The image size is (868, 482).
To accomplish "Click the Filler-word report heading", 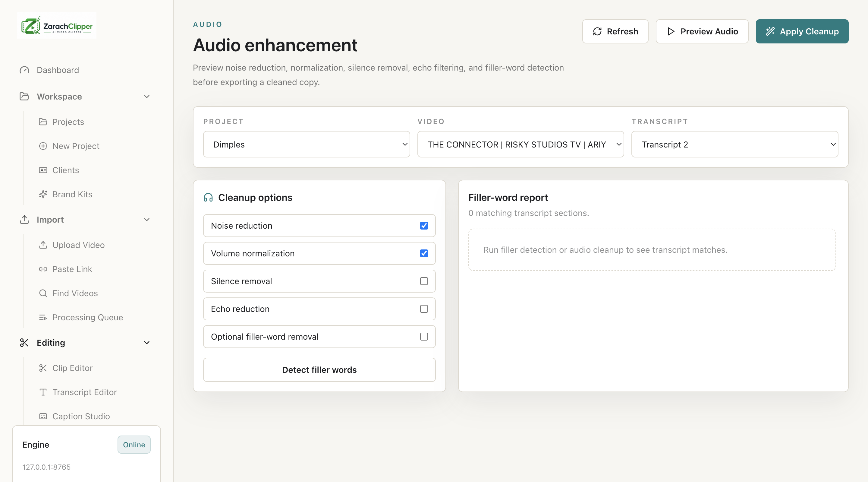I will (508, 197).
